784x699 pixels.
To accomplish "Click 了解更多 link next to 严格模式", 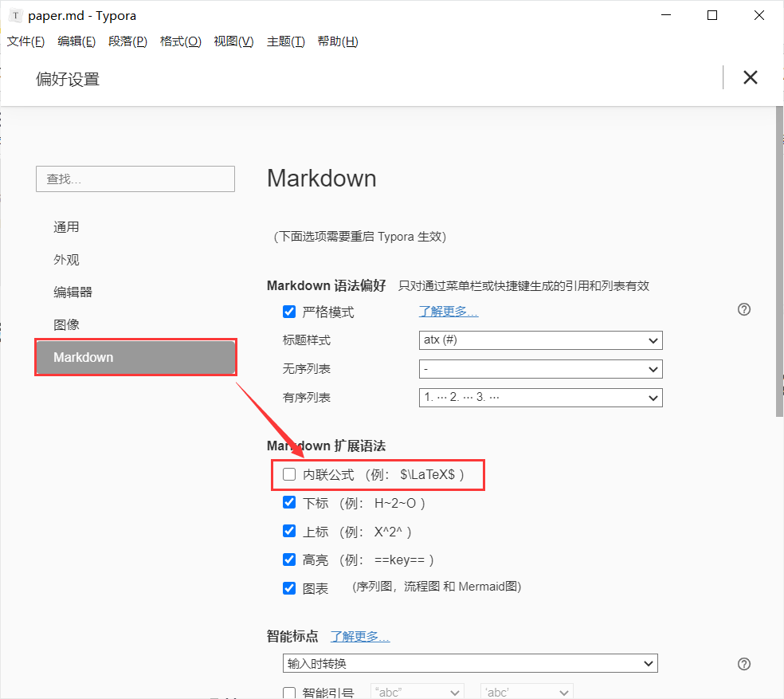I will pos(448,312).
